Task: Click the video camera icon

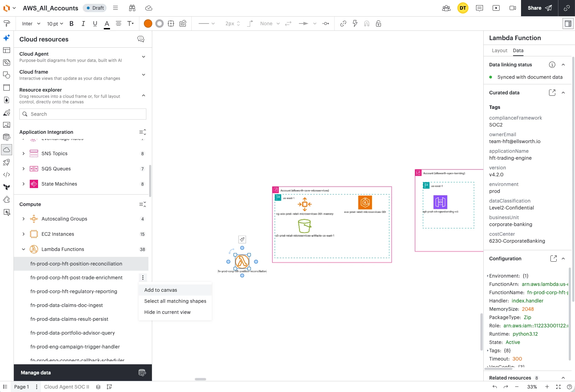Action: (513, 8)
